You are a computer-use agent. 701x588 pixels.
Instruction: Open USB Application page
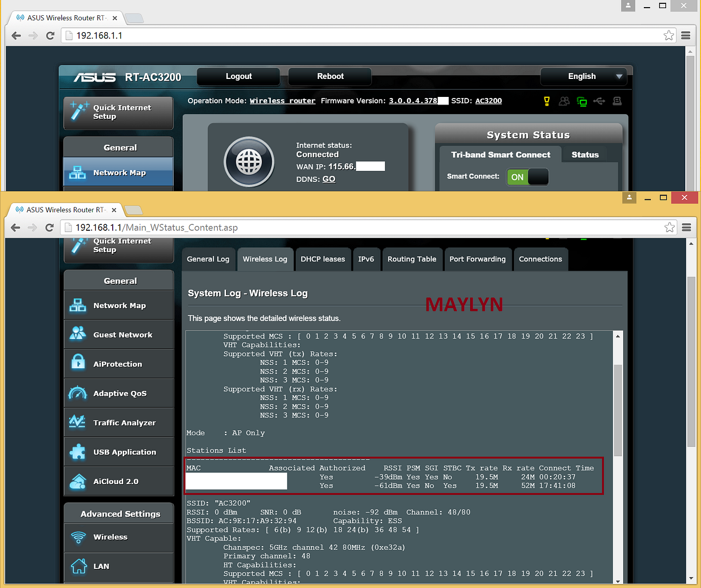pos(119,452)
